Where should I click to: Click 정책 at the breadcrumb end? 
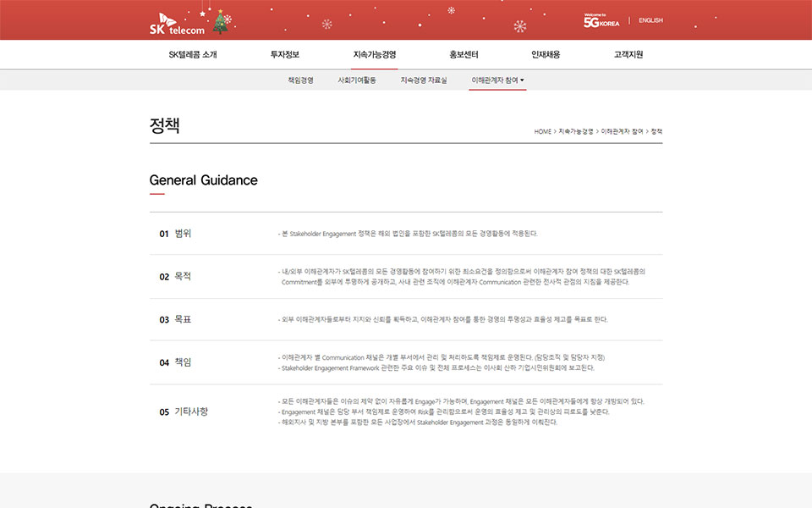pos(657,132)
